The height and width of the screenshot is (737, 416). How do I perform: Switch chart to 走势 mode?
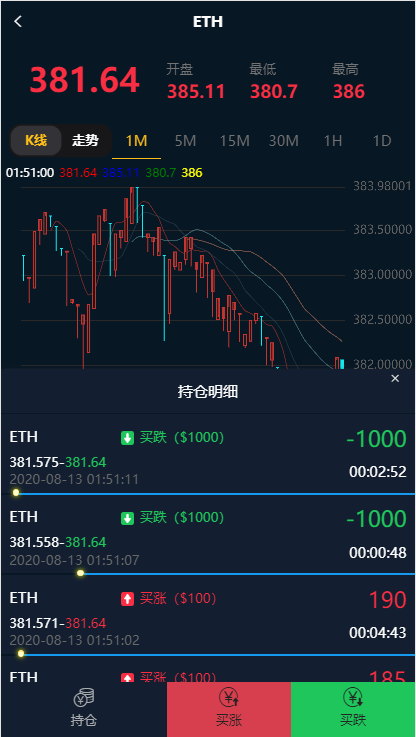tap(86, 141)
